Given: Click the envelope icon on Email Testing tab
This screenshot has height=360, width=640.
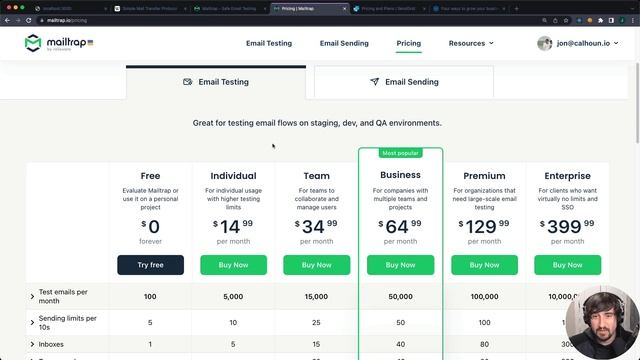Looking at the screenshot, I should click(x=187, y=82).
